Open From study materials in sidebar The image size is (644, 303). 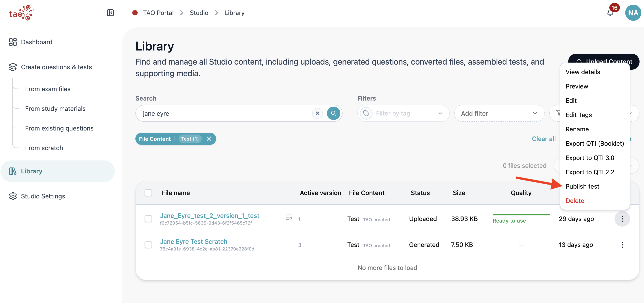55,109
